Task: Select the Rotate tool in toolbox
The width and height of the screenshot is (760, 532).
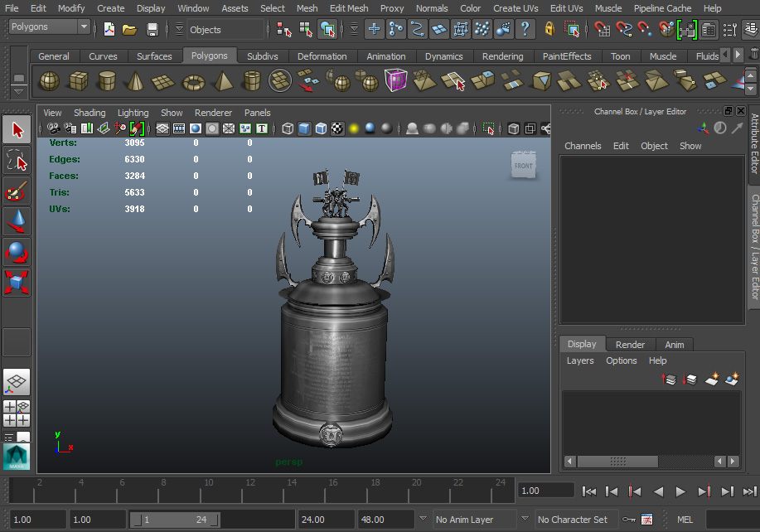Action: coord(17,252)
